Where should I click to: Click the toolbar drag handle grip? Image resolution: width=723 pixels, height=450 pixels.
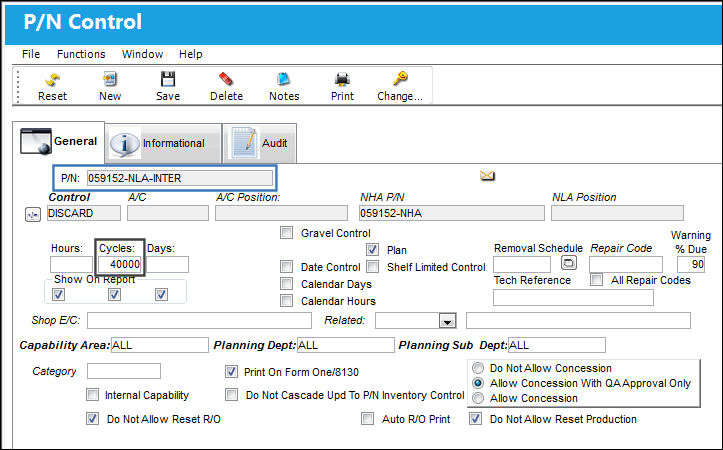(18, 86)
